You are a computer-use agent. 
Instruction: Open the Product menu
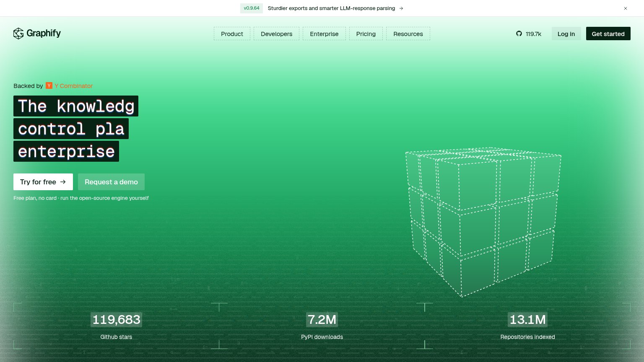(232, 34)
